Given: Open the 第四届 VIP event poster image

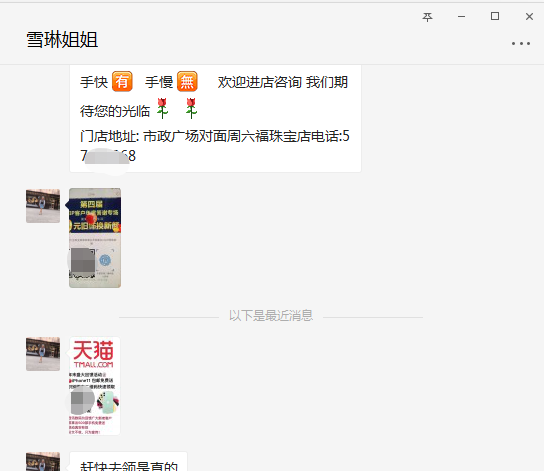Looking at the screenshot, I should click(x=95, y=238).
